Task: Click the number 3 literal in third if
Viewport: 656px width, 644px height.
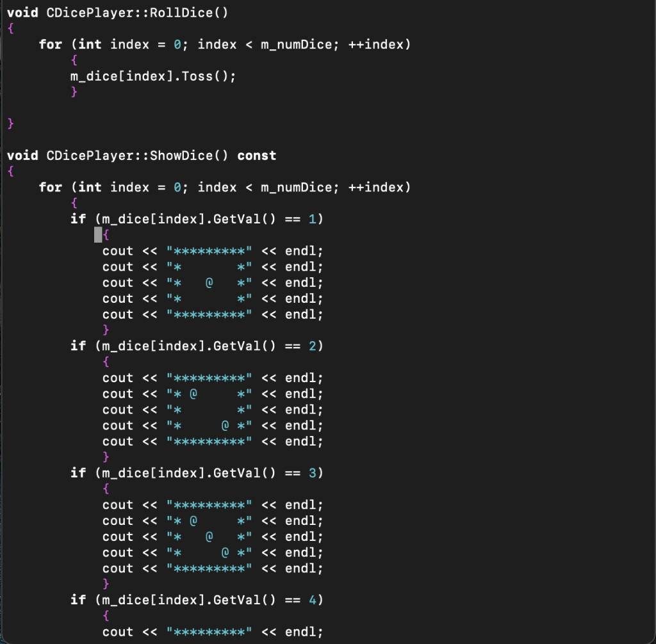Action: [x=312, y=473]
